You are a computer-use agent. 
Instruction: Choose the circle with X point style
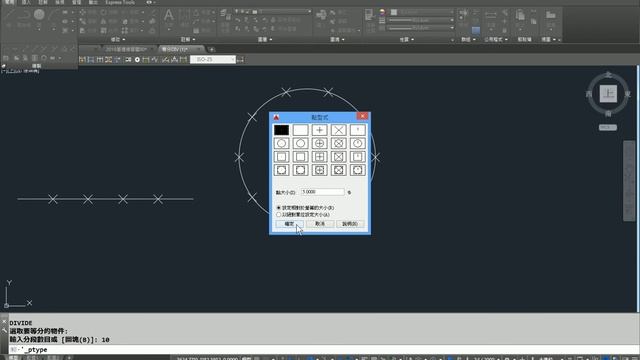(x=338, y=143)
